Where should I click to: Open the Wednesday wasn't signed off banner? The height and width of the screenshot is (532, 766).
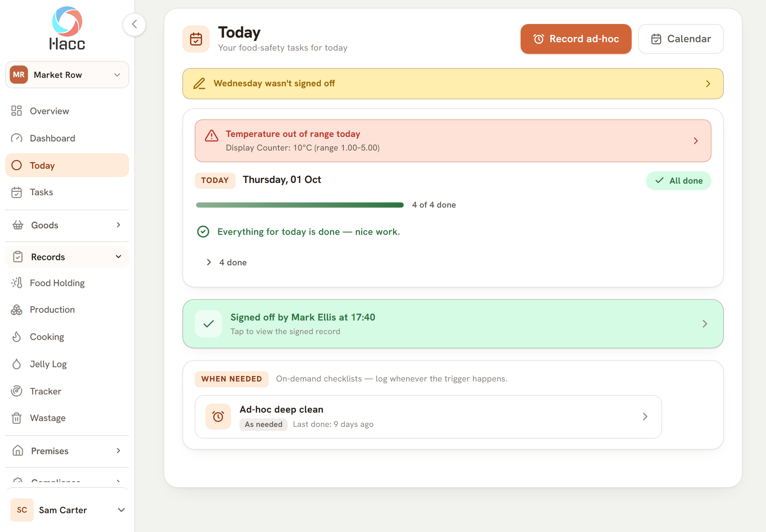pos(453,84)
